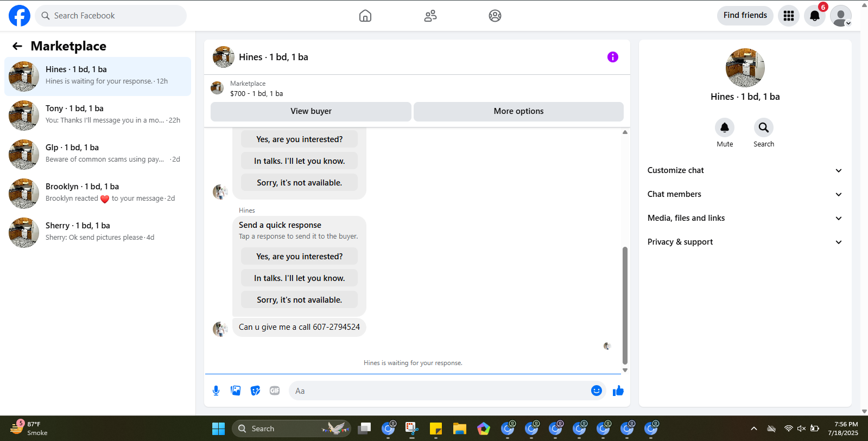Click the Hines sender avatar beside call message
The width and height of the screenshot is (868, 441).
pos(220,329)
